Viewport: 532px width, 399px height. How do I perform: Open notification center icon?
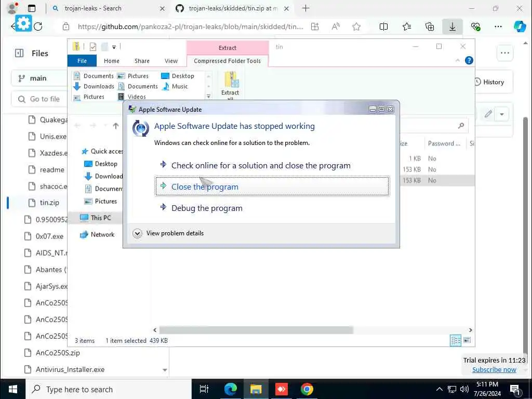(x=515, y=390)
